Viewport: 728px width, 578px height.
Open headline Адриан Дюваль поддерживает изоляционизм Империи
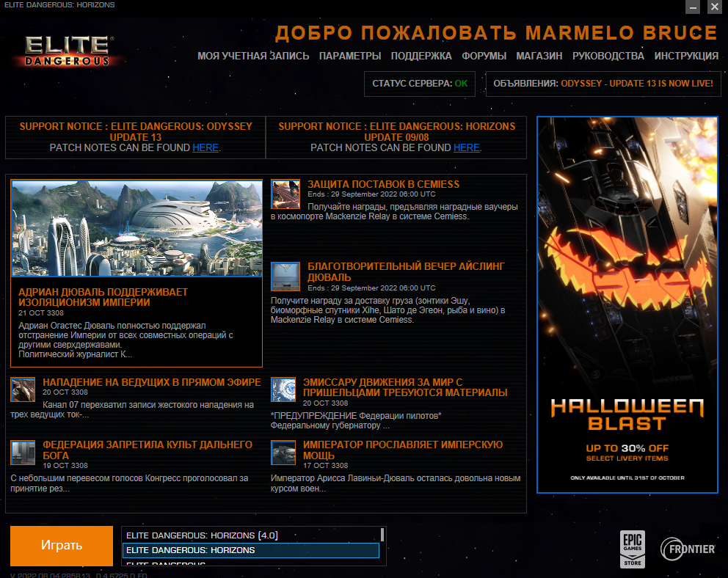(x=103, y=297)
